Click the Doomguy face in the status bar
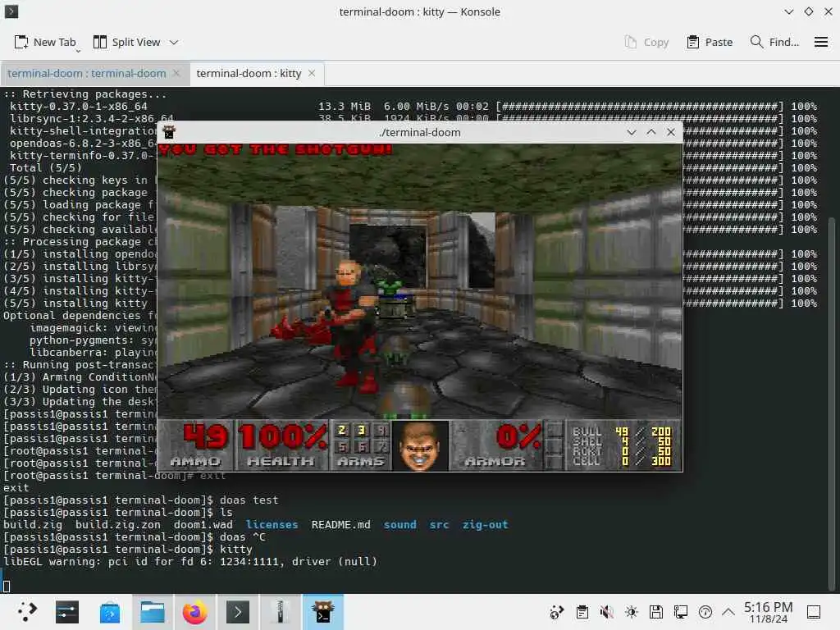Screen dimensions: 840x630 point(420,445)
